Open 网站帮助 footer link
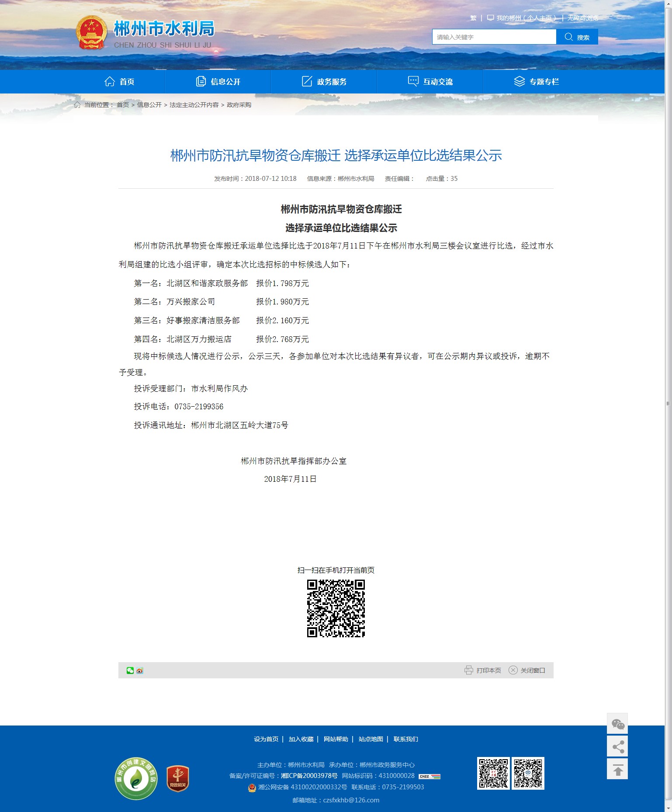Image resolution: width=672 pixels, height=812 pixels. [336, 739]
